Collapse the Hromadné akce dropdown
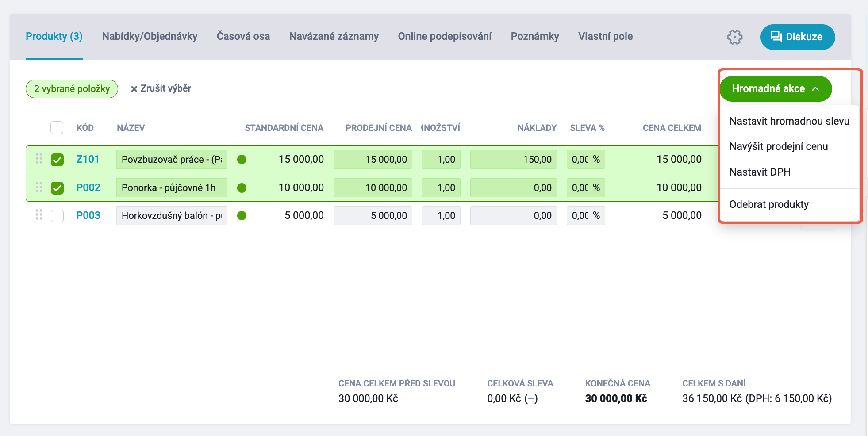The height and width of the screenshot is (436, 868). [x=776, y=89]
